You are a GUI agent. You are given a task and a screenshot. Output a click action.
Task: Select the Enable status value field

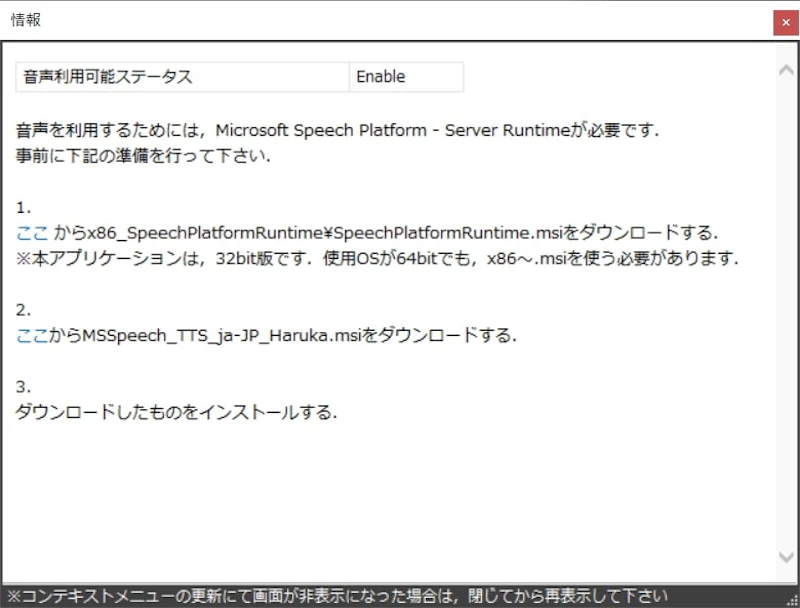[x=405, y=75]
